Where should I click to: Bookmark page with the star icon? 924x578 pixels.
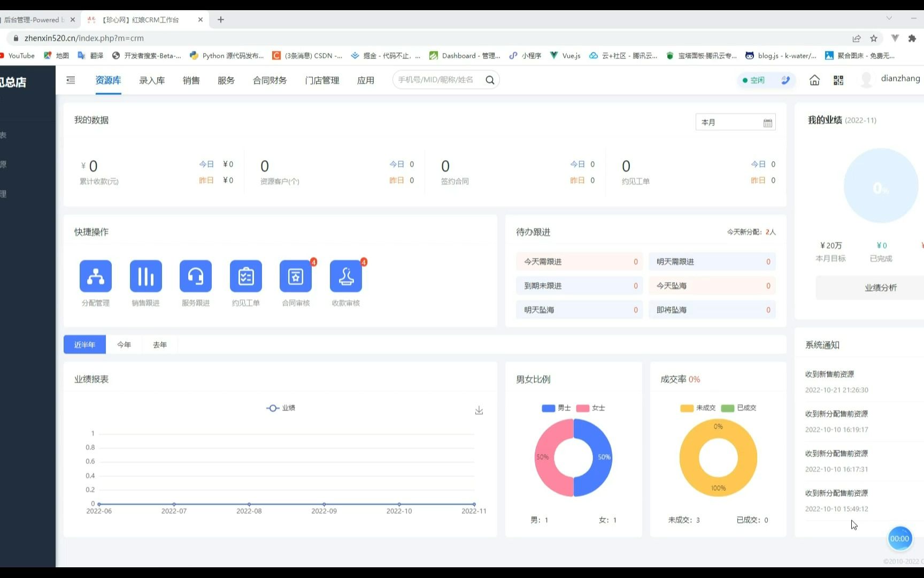874,38
